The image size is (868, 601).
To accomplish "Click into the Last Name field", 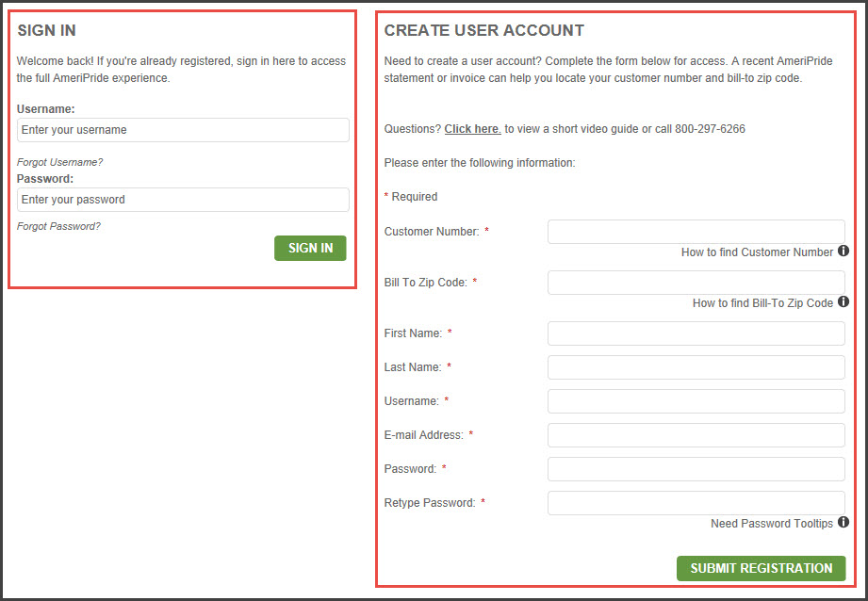I will tap(696, 367).
